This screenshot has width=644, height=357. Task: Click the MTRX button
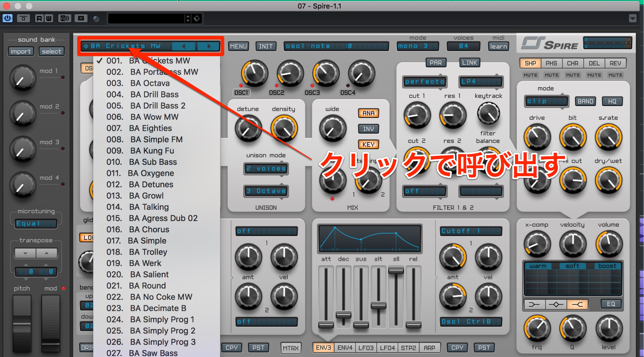[290, 348]
